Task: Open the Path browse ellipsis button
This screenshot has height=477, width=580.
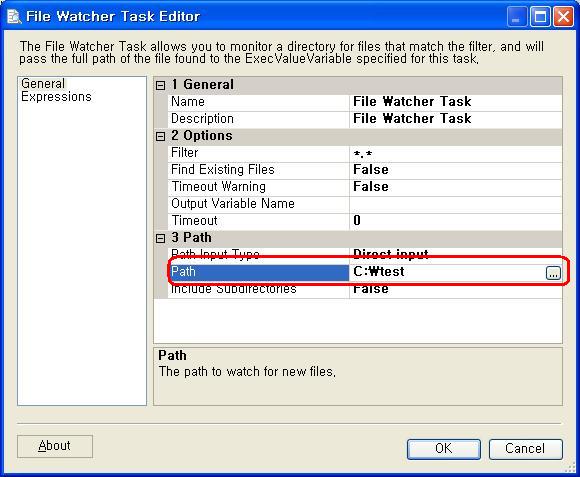Action: pyautogui.click(x=553, y=273)
